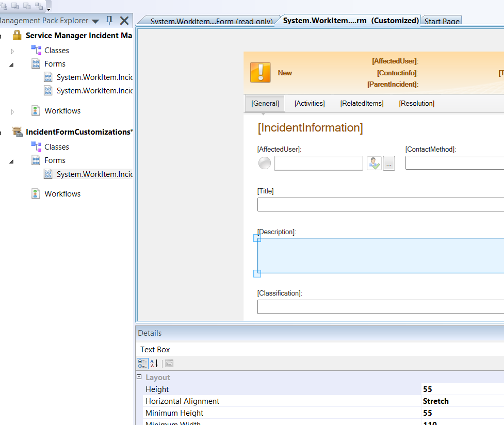Pin the Management Pack Explorer pane
Screen dimensions: 504x425
click(x=109, y=21)
